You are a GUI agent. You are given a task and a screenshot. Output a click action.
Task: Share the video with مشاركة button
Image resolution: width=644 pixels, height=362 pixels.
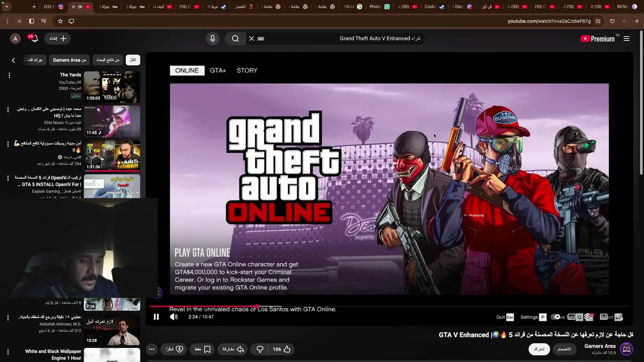click(233, 349)
